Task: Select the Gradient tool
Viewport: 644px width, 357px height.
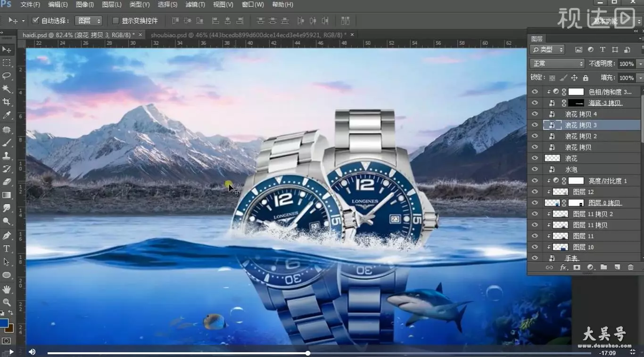Action: (7, 195)
